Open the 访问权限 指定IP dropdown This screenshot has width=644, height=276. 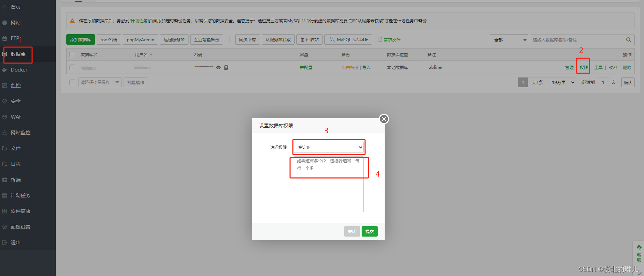329,147
